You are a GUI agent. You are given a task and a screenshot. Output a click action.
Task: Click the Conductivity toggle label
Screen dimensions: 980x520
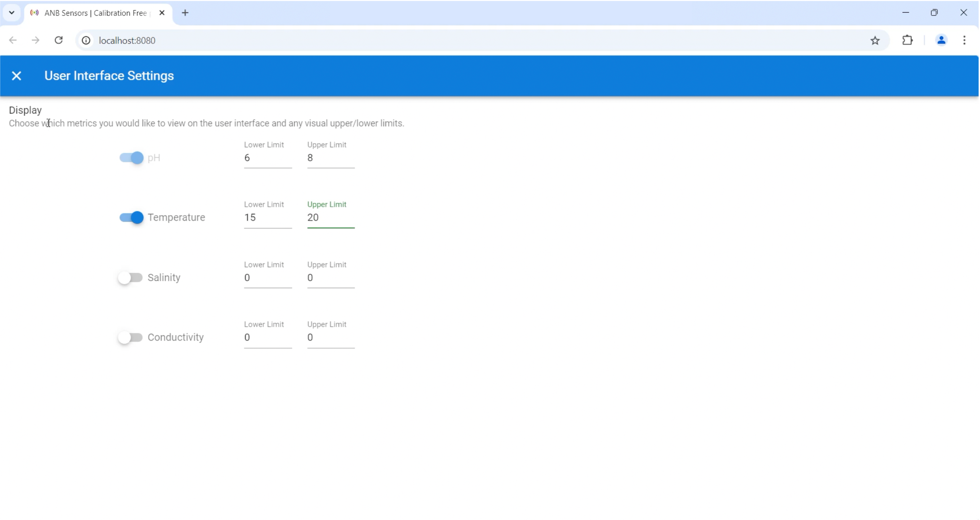click(176, 337)
